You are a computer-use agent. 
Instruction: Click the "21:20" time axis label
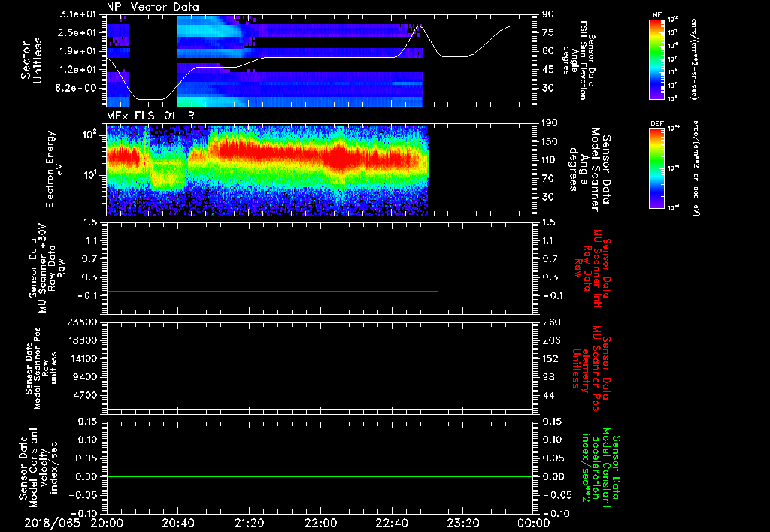tap(249, 523)
